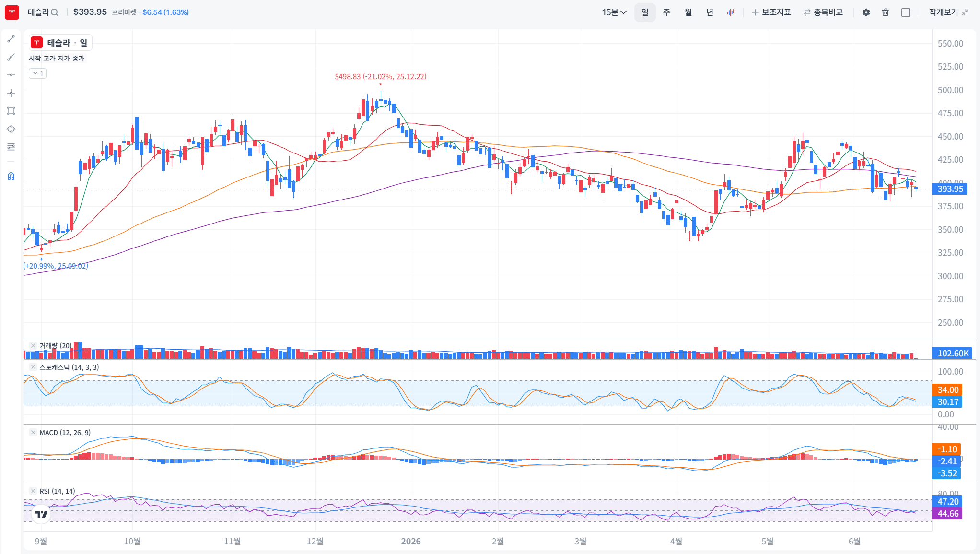Click the 2026 label on time axis
The height and width of the screenshot is (554, 980).
click(x=411, y=541)
